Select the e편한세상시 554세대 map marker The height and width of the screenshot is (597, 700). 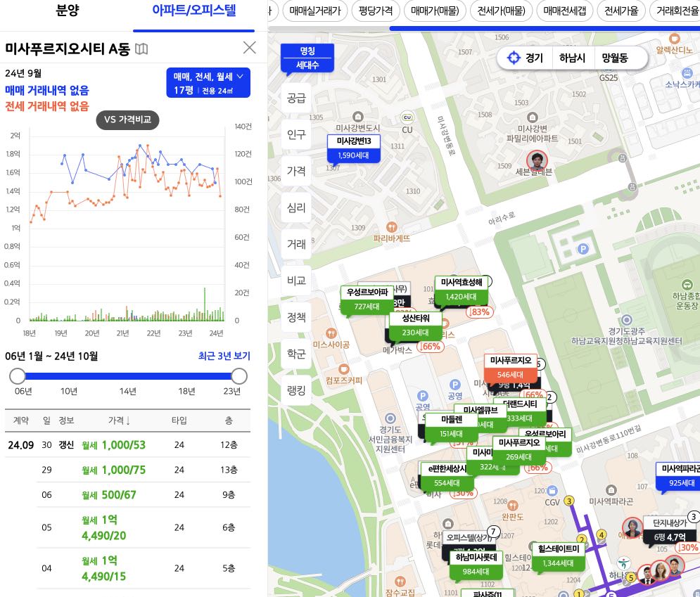447,475
